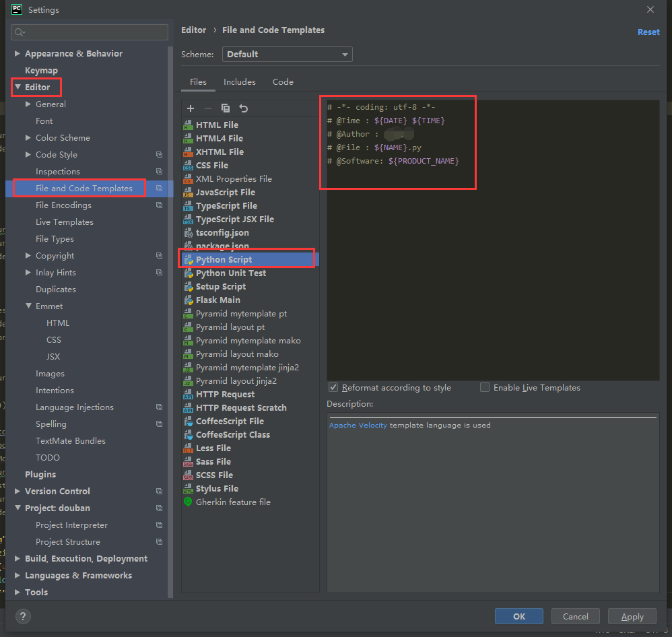Click the project-level icon beside Code Style
The height and width of the screenshot is (637, 672).
pos(159,155)
